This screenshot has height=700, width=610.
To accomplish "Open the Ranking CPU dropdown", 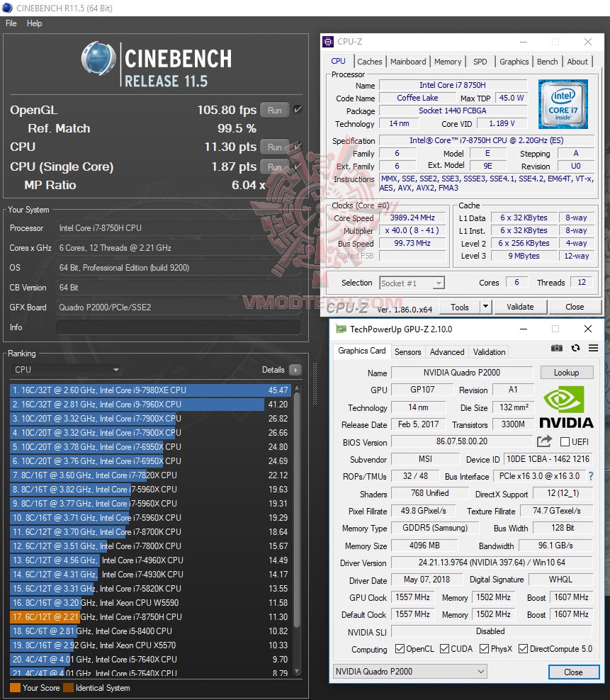I will [66, 370].
